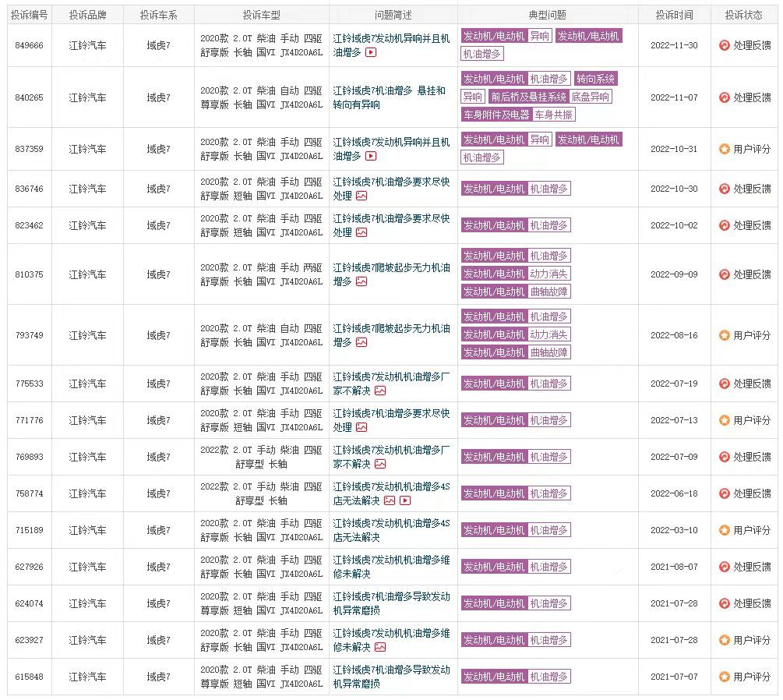
Task: Select complaint number 769893
Action: 30,457
